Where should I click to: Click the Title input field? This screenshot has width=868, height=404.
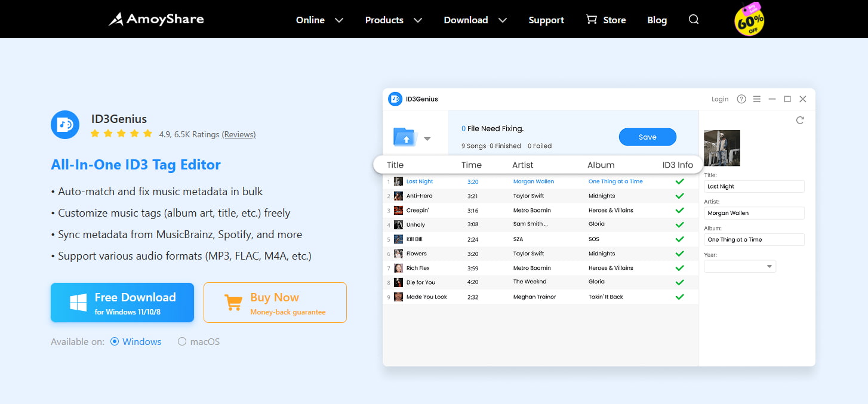pos(755,186)
